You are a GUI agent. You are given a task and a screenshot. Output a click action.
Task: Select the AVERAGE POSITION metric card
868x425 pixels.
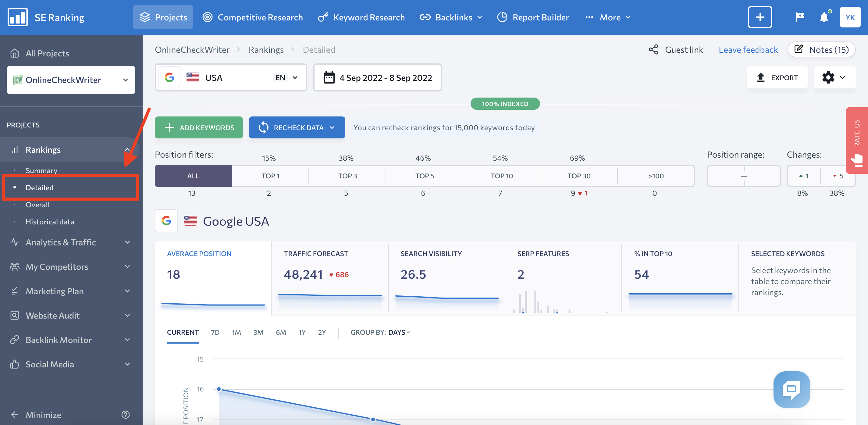[x=213, y=278]
